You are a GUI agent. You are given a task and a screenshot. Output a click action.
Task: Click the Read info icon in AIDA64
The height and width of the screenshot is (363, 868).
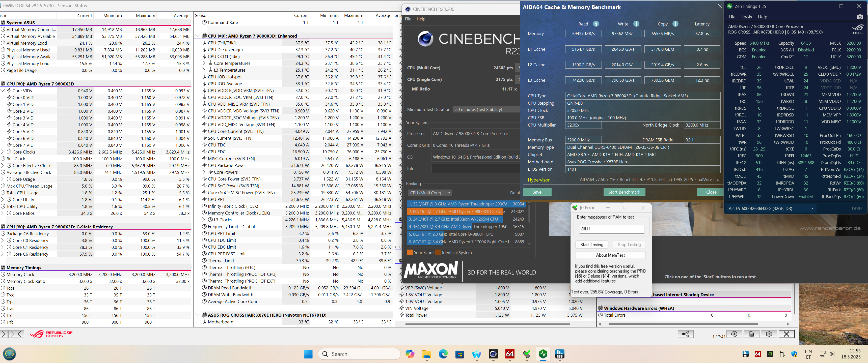coord(596,24)
